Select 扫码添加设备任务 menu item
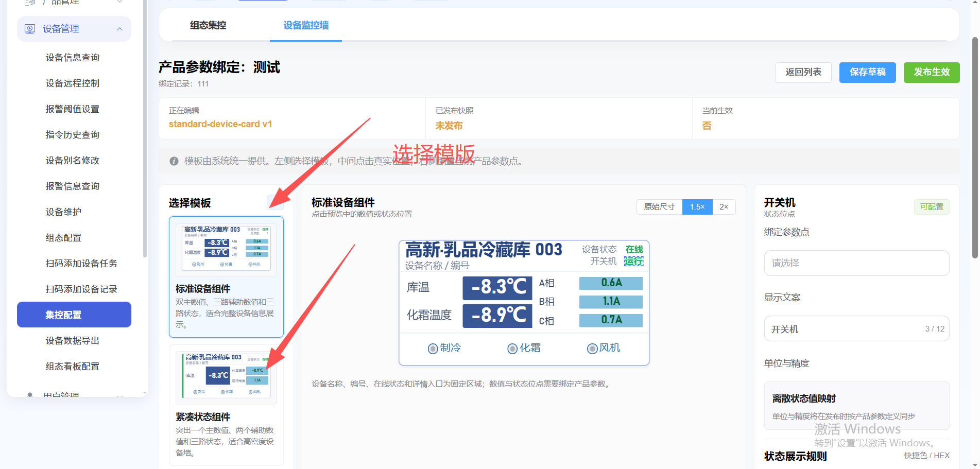Screen dimensions: 980x469 click(x=81, y=264)
